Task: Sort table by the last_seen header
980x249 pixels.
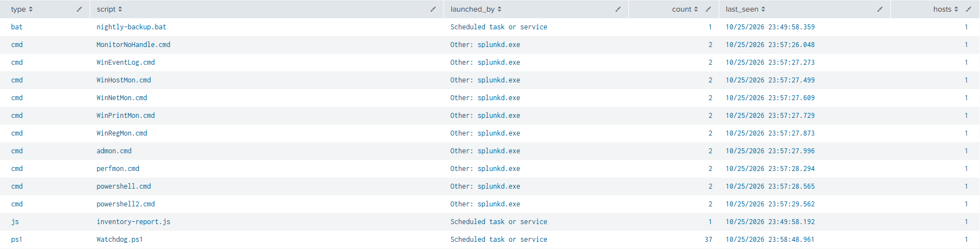Action: point(745,9)
